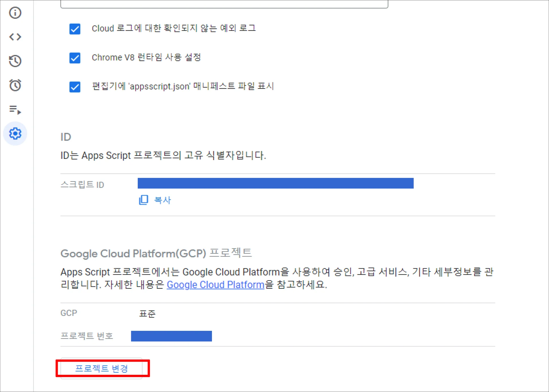Click the highlighted 프로젝트 번호 value
The width and height of the screenshot is (549, 392).
(171, 336)
